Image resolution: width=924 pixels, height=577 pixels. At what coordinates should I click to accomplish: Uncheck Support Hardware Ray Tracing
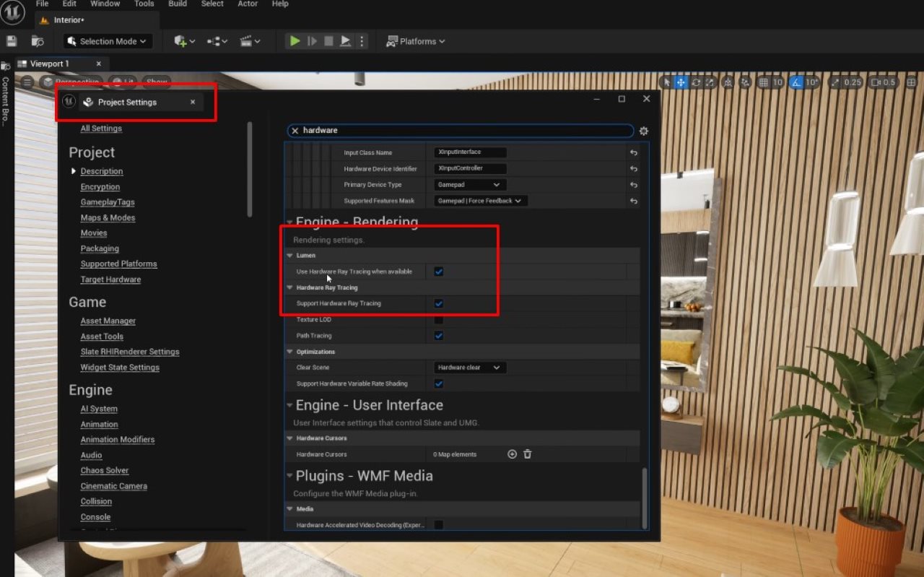pyautogui.click(x=438, y=303)
